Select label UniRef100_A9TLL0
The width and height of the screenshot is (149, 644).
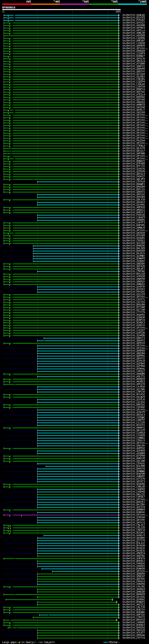(133, 30)
